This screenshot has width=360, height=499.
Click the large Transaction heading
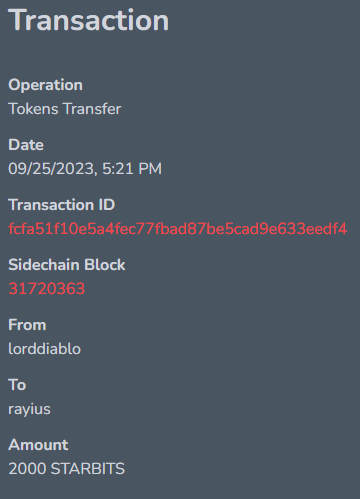(x=89, y=21)
